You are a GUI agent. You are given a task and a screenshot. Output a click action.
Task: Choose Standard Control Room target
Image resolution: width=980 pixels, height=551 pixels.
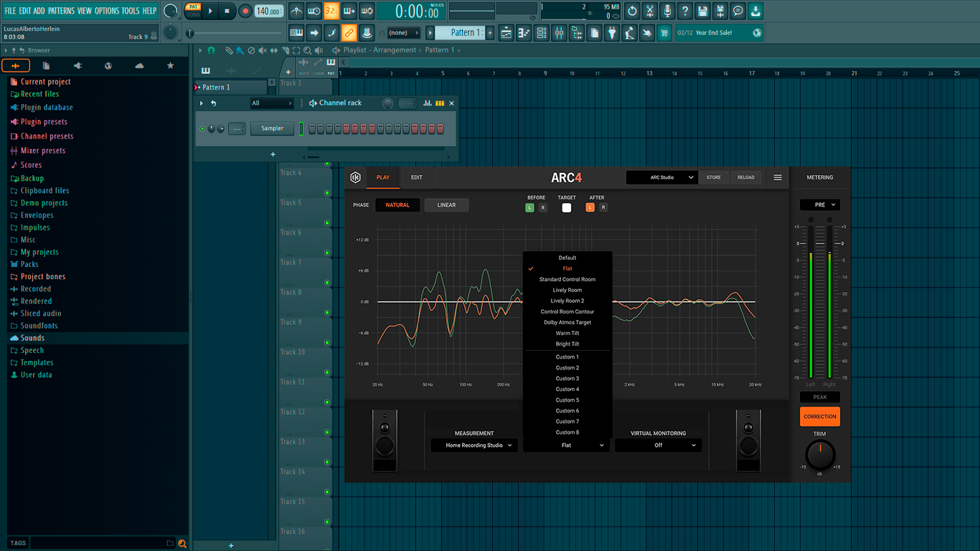tap(567, 279)
